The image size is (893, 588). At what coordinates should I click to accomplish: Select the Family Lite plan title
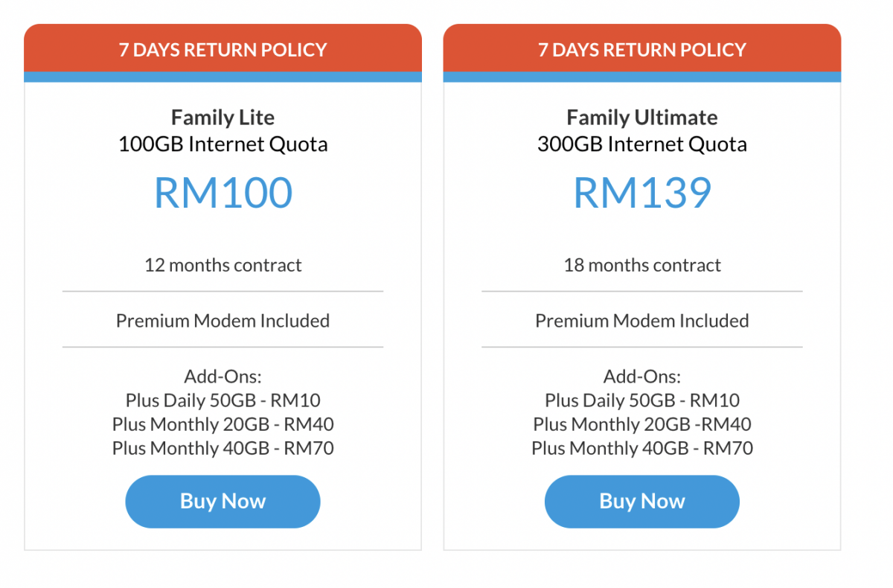222,117
